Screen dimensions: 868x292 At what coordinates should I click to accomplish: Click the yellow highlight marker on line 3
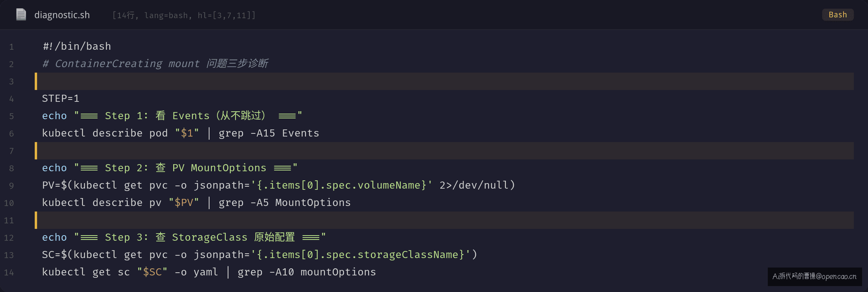point(36,81)
